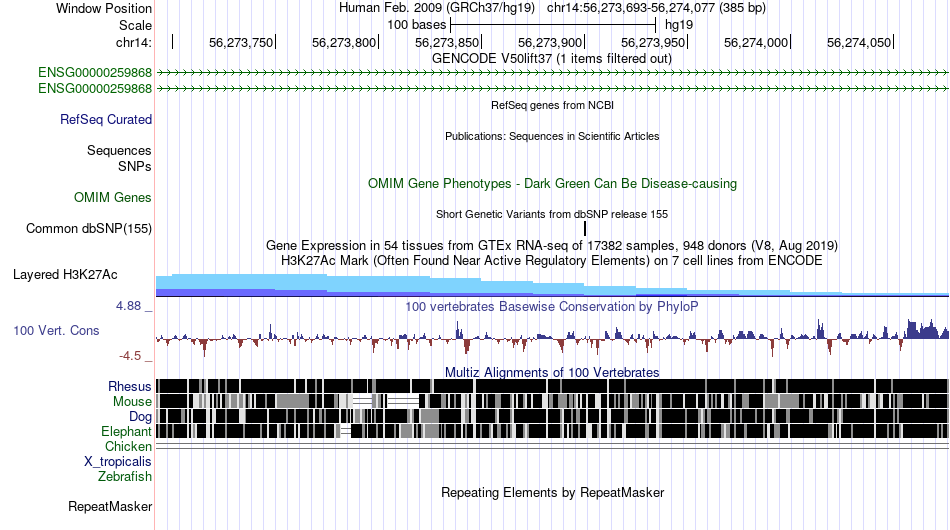
Task: Select the X_tropicalis alignment label
Action: 118,462
